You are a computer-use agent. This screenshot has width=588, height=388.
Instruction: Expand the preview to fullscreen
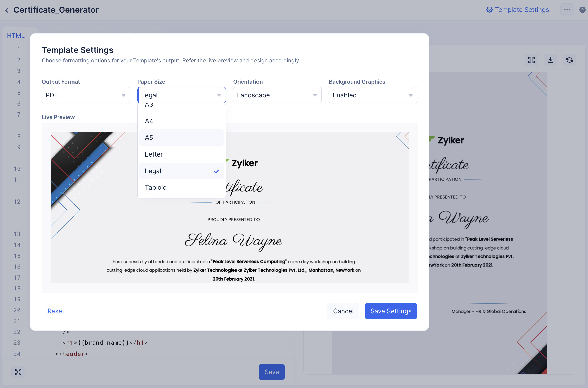tap(531, 60)
